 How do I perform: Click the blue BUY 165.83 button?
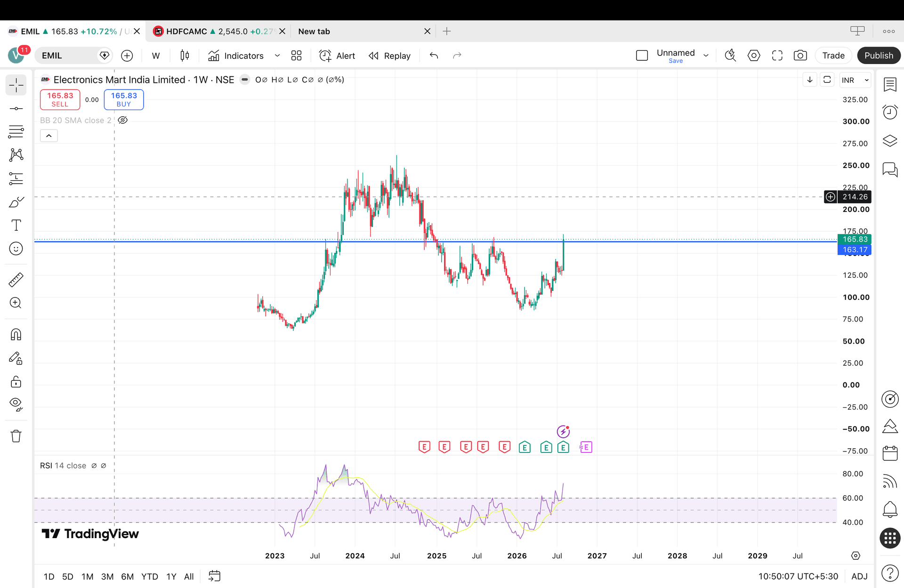[124, 99]
